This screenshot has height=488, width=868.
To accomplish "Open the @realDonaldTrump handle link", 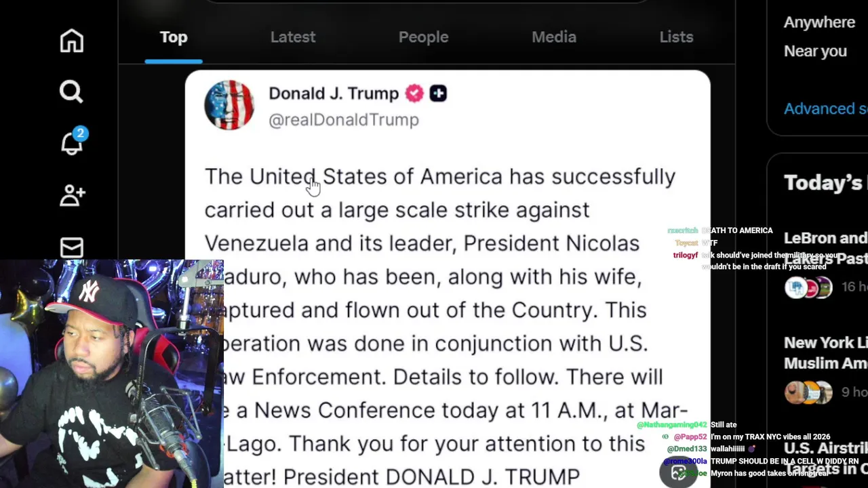I will coord(344,120).
